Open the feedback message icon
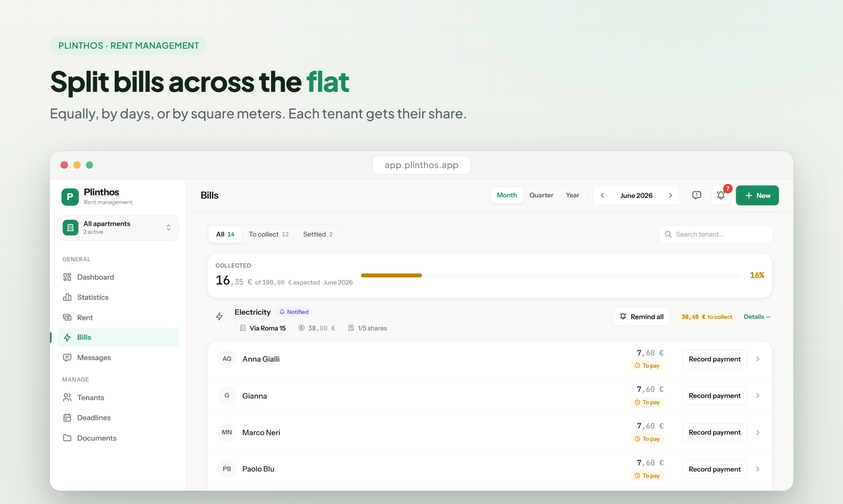The width and height of the screenshot is (843, 504). (x=697, y=195)
